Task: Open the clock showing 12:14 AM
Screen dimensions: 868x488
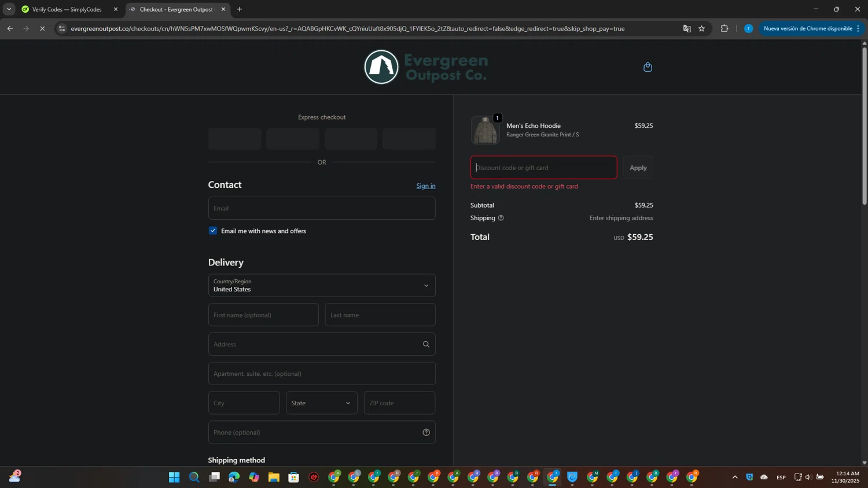Action: [845, 477]
